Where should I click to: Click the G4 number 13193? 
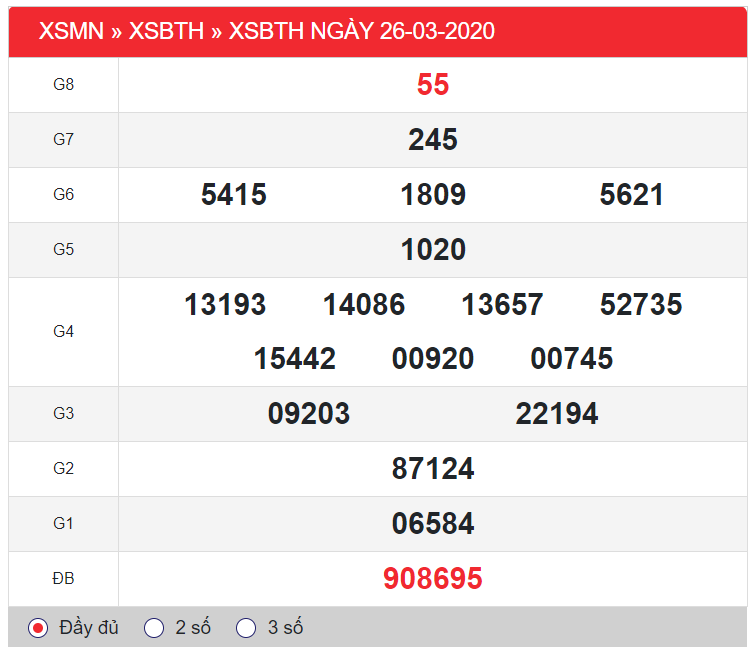[225, 305]
